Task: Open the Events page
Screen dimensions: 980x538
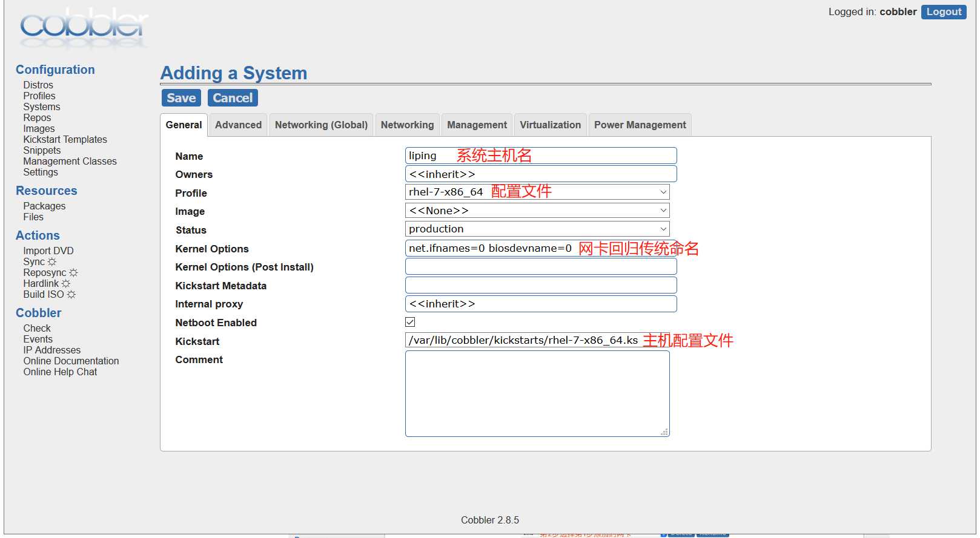Action: click(x=38, y=339)
